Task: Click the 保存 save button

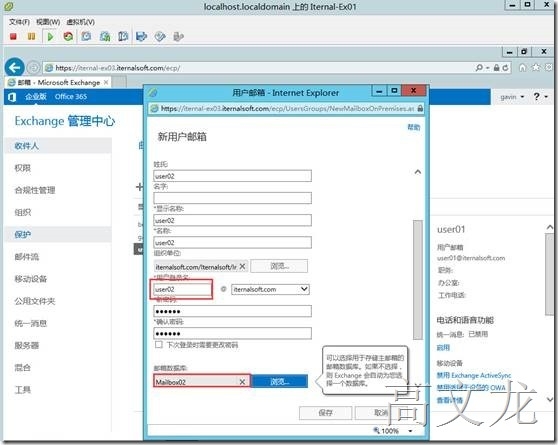Action: (x=325, y=413)
